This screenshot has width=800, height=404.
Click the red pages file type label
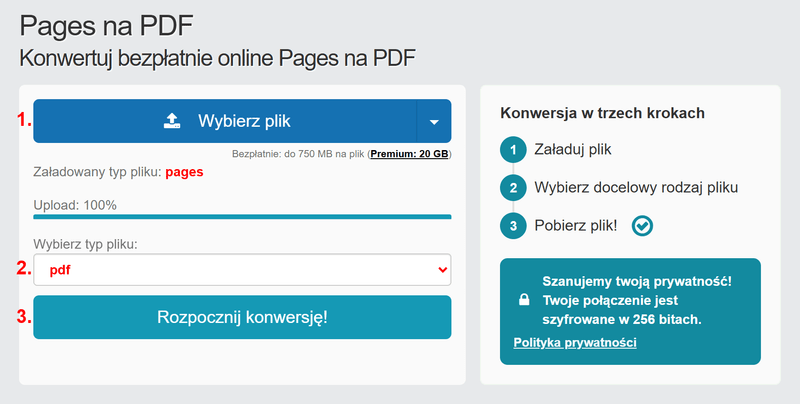pyautogui.click(x=184, y=172)
